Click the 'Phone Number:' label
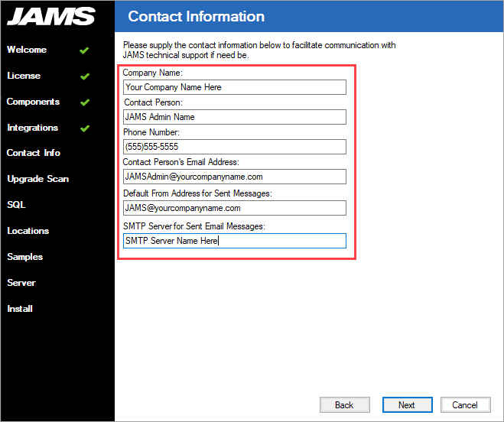Viewport: 504px width, 422px height. coord(151,132)
